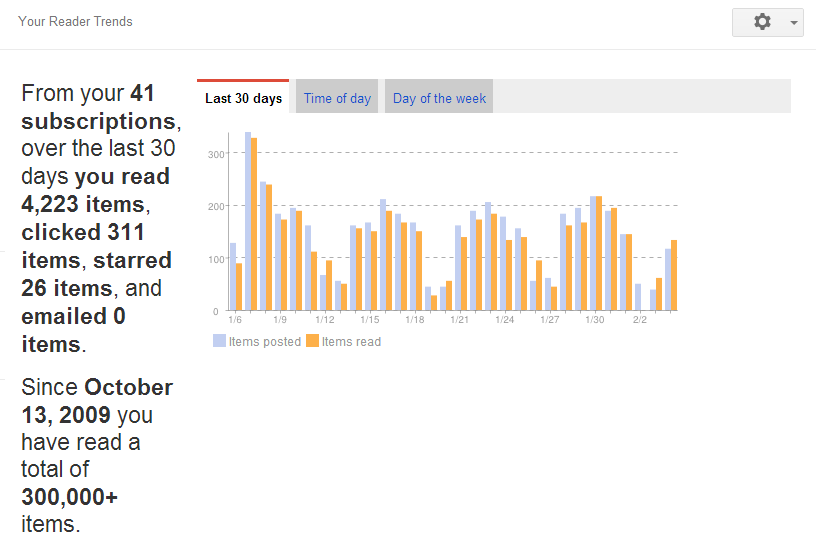816x559 pixels.
Task: Switch to the Time of day tab
Action: 337,98
